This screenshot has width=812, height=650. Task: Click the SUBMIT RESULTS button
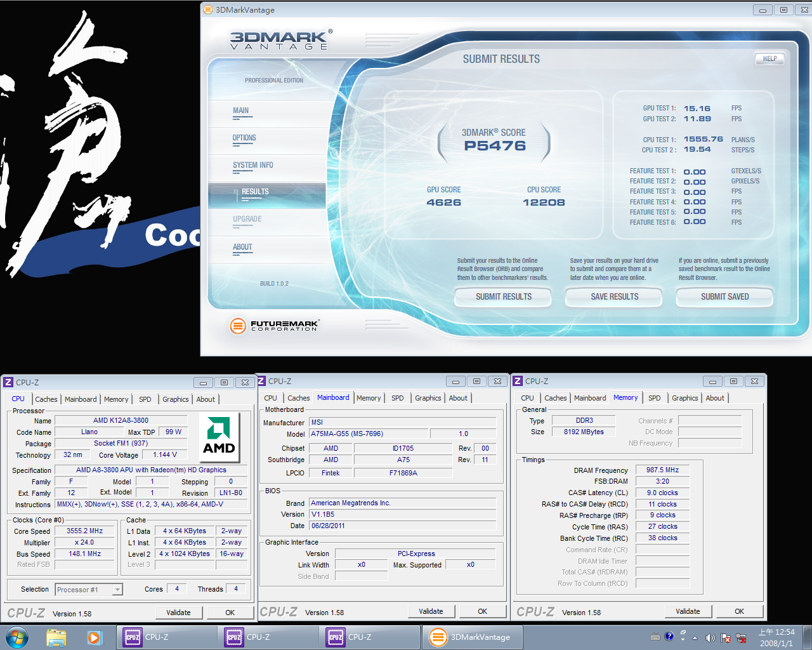(503, 296)
